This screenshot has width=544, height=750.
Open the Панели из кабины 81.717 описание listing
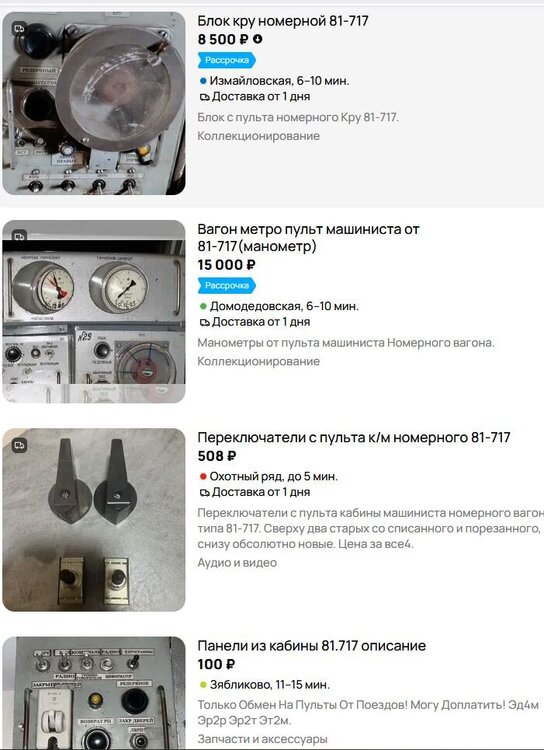[x=311, y=646]
